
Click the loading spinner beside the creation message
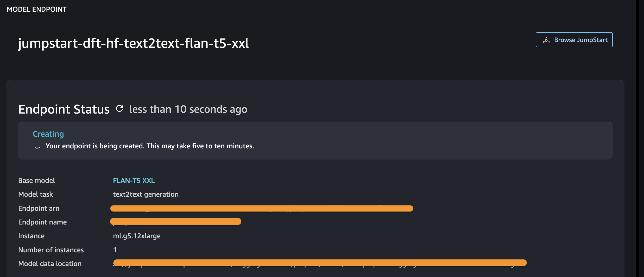click(37, 147)
